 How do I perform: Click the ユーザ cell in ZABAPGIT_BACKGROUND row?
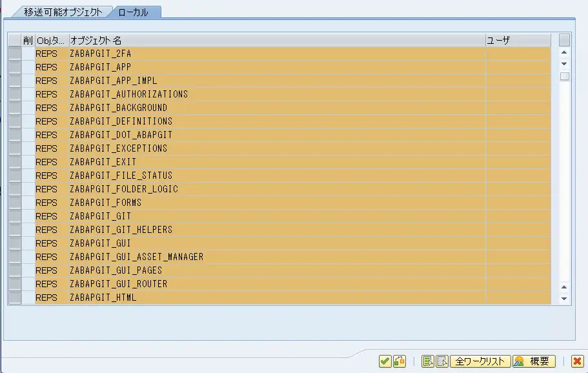tap(518, 108)
